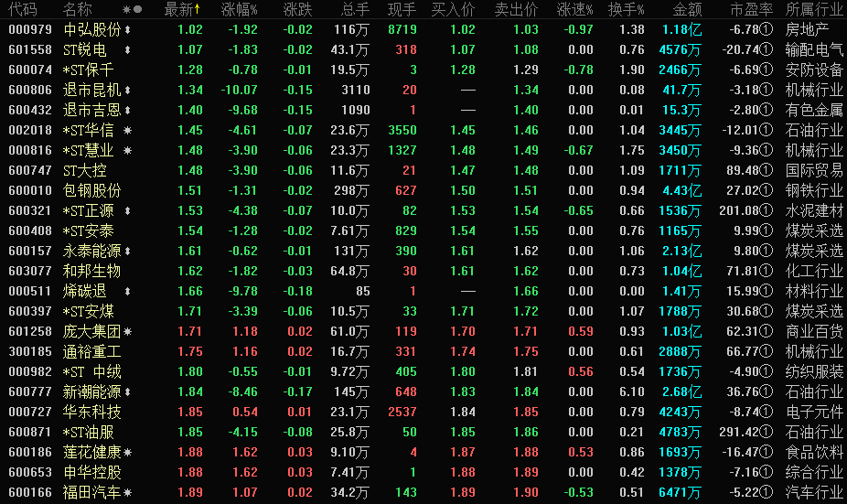This screenshot has height=504, width=847.
Task: Click the star icon after 莲花健康
Action: click(127, 453)
